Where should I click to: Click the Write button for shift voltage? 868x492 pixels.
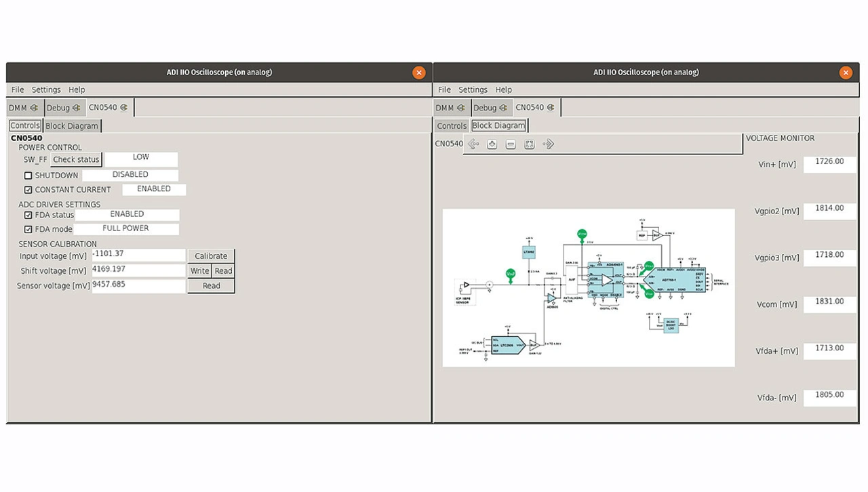199,271
